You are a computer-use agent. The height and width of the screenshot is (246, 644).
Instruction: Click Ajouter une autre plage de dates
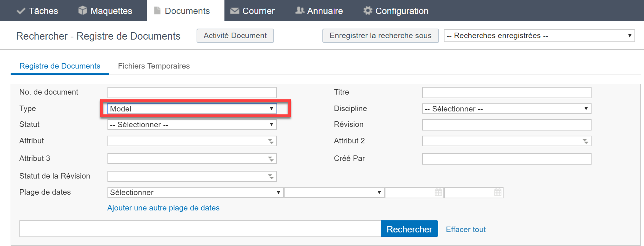click(163, 208)
